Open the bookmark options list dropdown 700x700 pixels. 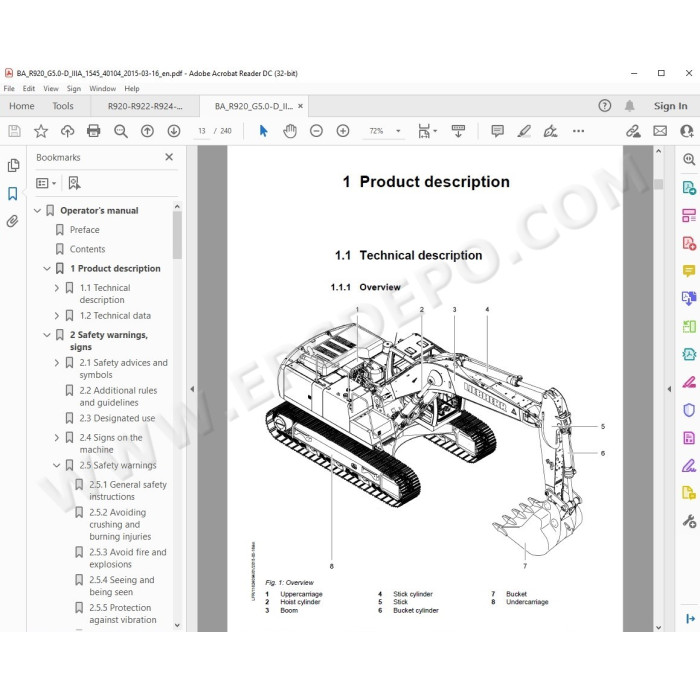[x=46, y=183]
